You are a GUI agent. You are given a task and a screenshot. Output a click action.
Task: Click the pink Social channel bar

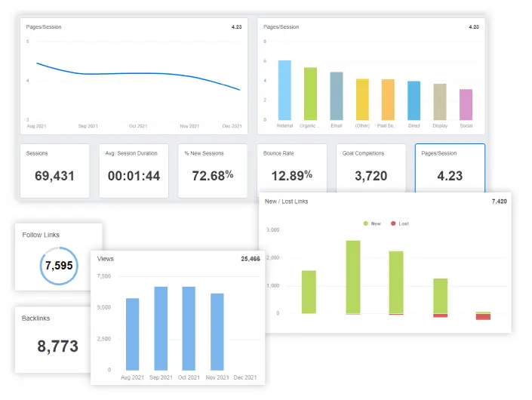[466, 104]
